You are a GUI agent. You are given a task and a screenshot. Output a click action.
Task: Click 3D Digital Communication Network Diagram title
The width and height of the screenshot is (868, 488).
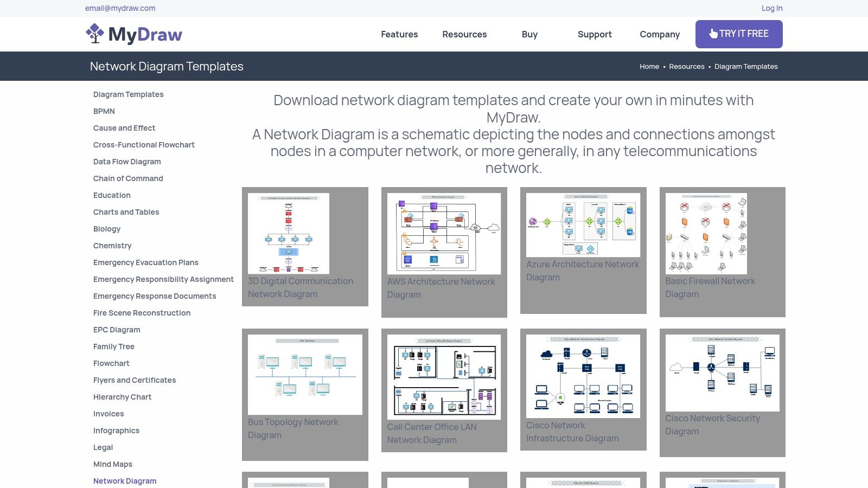click(301, 288)
